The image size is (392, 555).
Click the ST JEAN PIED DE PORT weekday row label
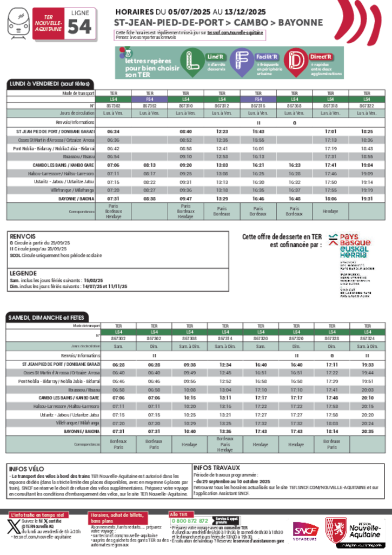(x=51, y=131)
